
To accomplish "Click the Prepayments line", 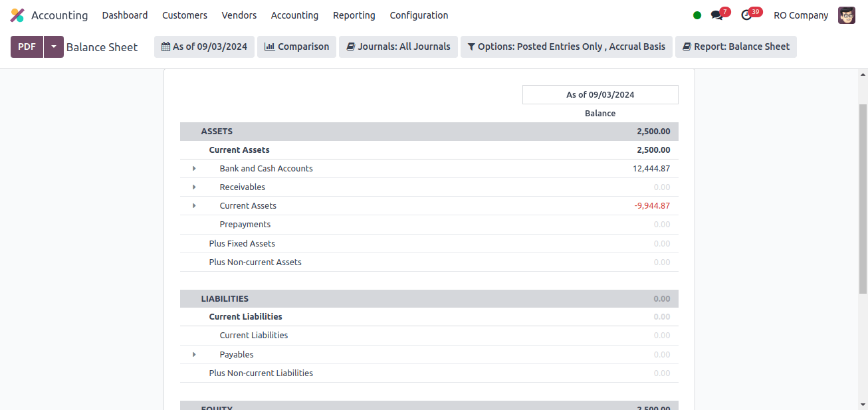I will [429, 225].
